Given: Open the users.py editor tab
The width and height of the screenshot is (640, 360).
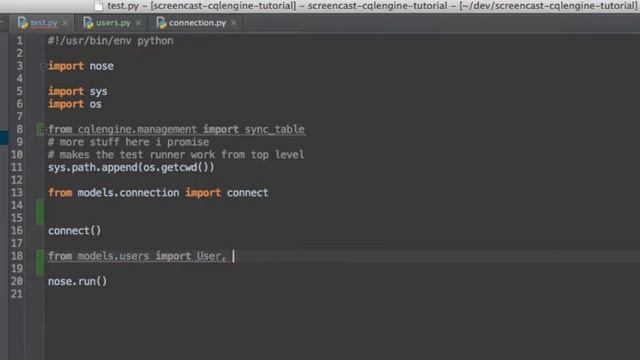Looking at the screenshot, I should point(113,23).
